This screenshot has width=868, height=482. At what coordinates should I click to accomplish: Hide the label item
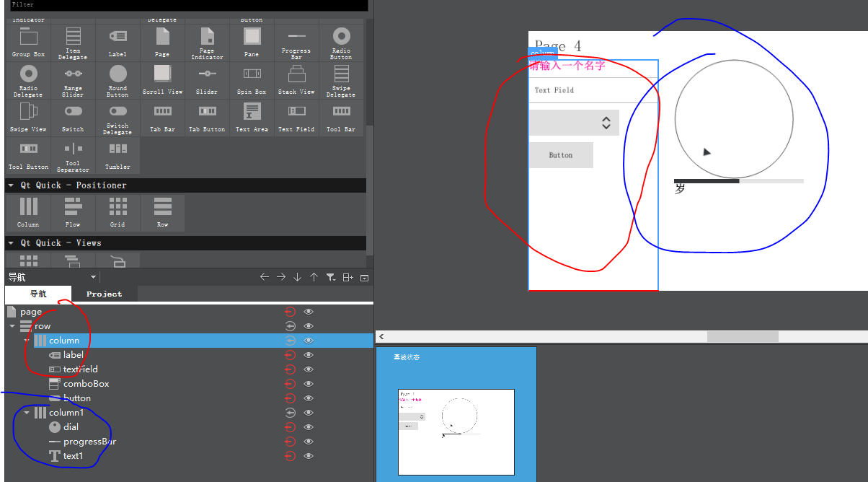(x=309, y=355)
